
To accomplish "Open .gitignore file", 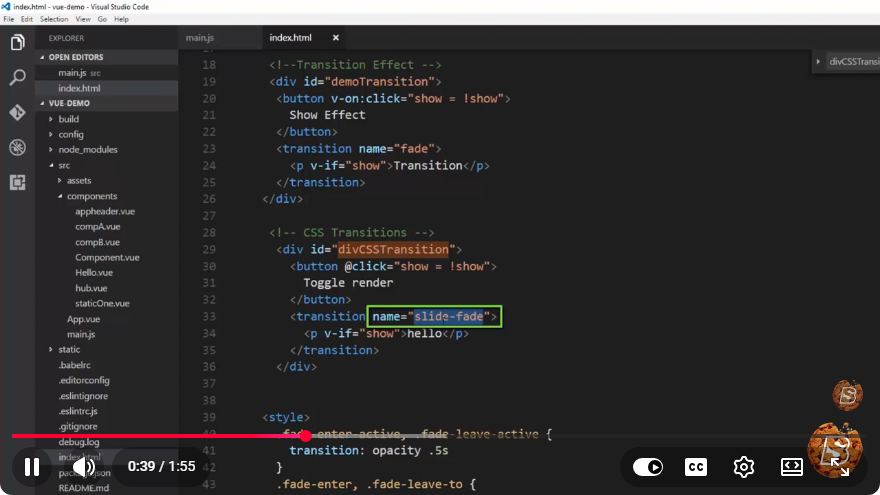I will tap(77, 426).
